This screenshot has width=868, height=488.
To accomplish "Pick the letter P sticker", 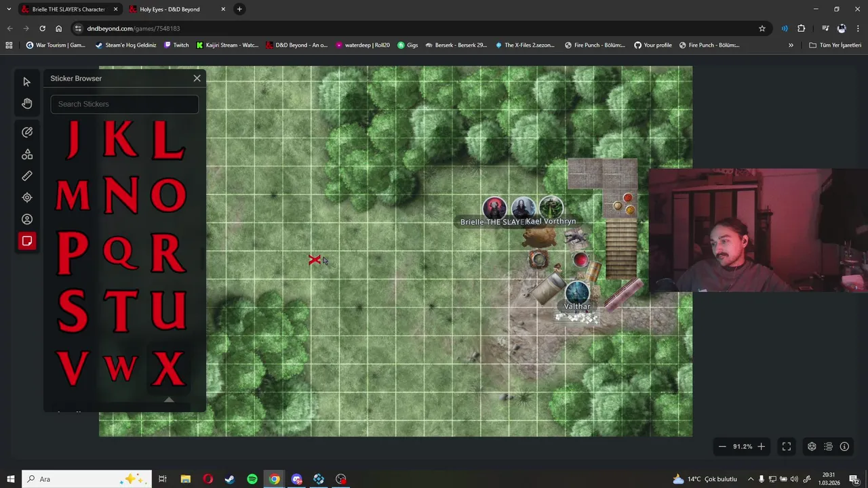I will [x=73, y=252].
